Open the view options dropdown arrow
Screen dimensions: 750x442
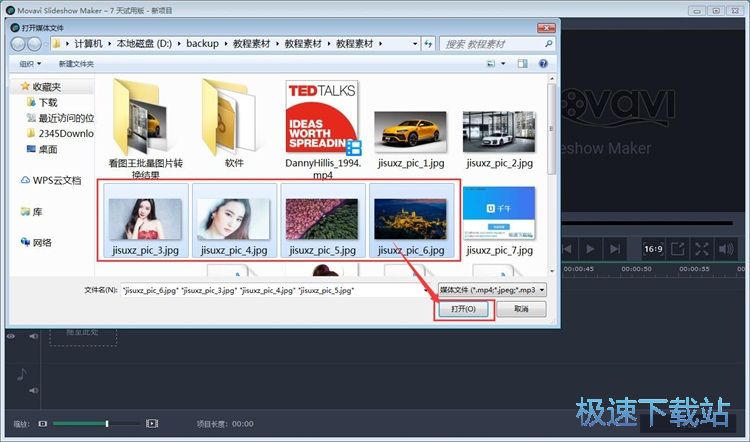point(503,64)
